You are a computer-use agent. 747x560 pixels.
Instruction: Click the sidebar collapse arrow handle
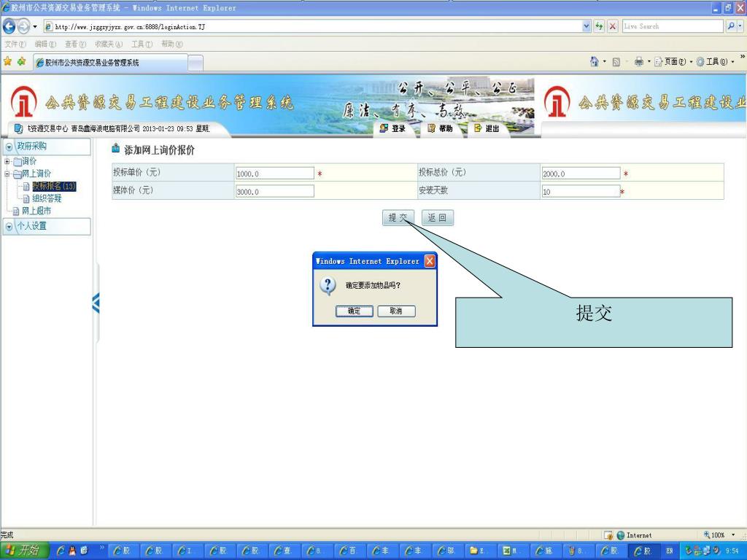(96, 303)
